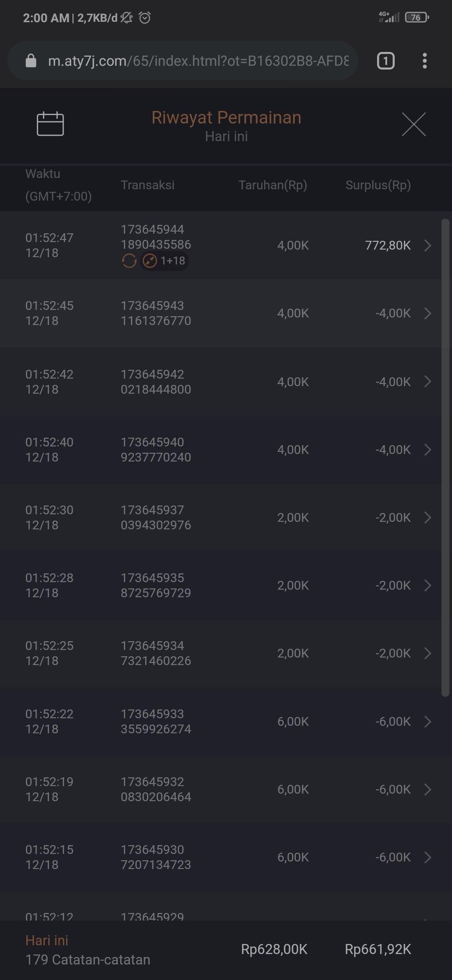Image resolution: width=452 pixels, height=980 pixels.
Task: Open chevron for the 01:52:22 record
Action: point(427,722)
